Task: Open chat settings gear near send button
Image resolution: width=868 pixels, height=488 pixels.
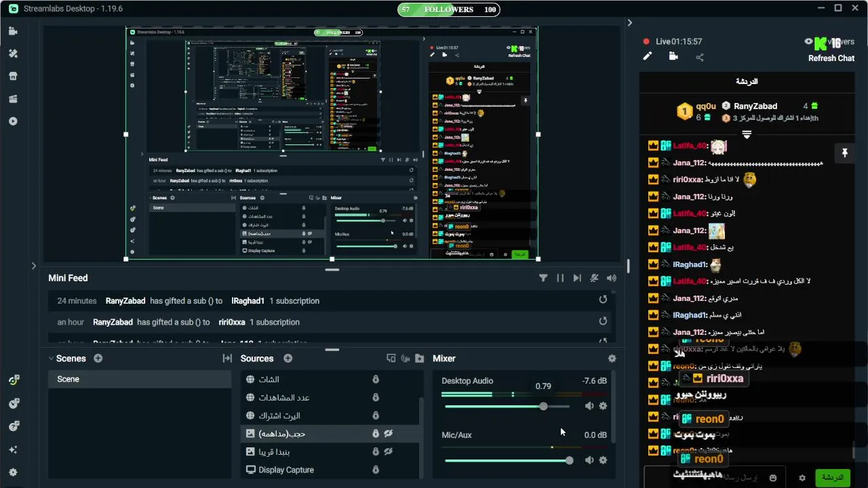Action: pos(802,478)
